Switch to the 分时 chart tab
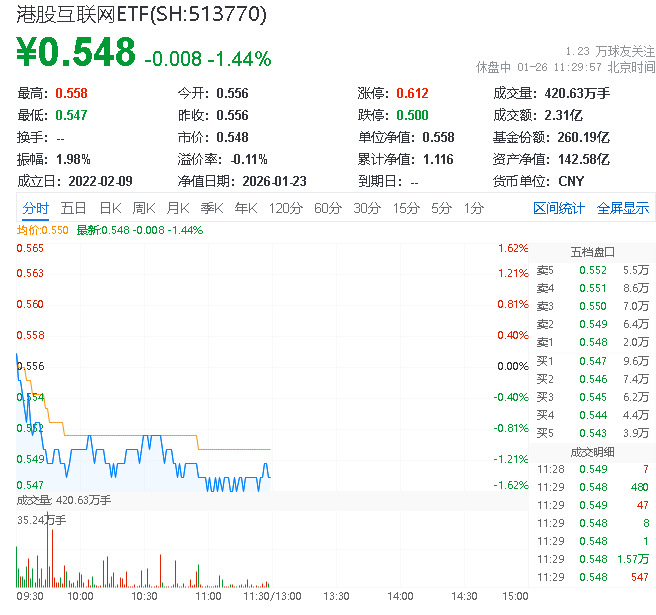 point(35,208)
